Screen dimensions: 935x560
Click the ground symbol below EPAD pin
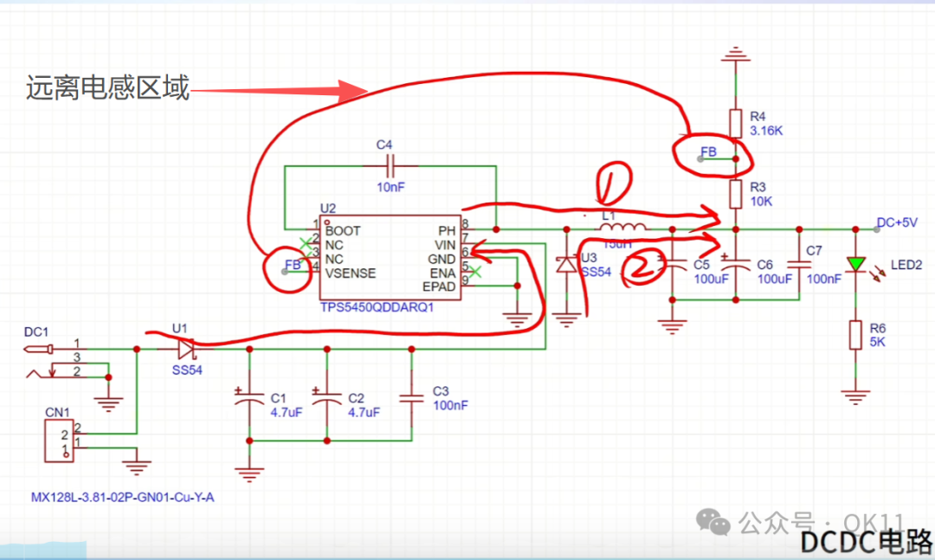pos(517,319)
